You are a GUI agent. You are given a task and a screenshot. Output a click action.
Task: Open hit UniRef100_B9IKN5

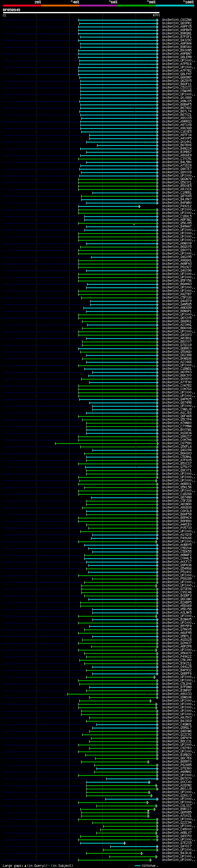tap(177, 50)
